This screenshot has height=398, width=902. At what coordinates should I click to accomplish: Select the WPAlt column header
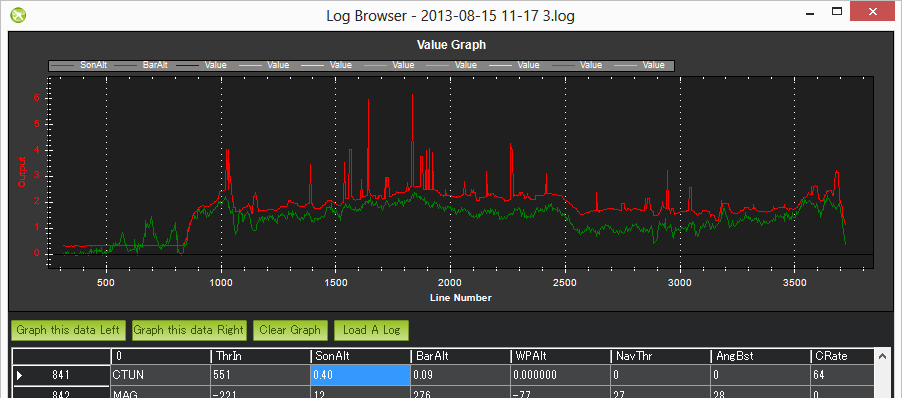click(x=560, y=357)
